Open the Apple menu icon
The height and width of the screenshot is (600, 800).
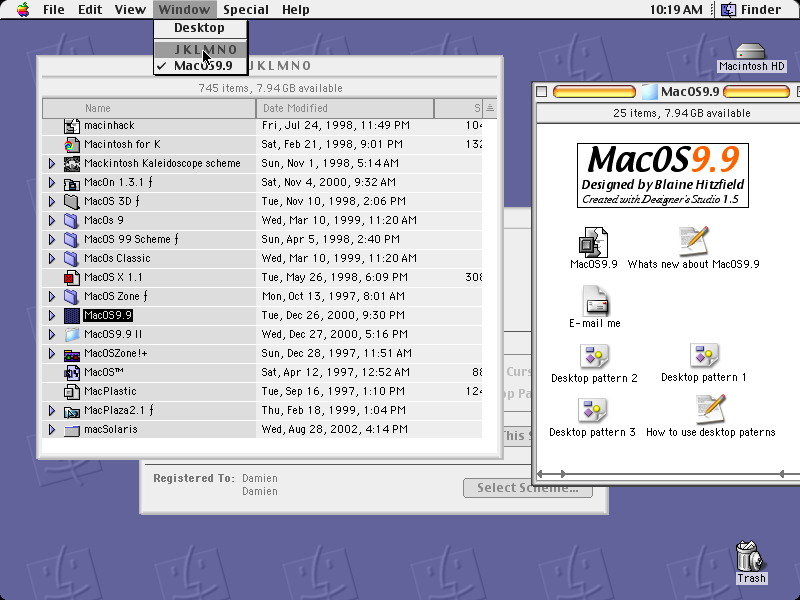22,9
